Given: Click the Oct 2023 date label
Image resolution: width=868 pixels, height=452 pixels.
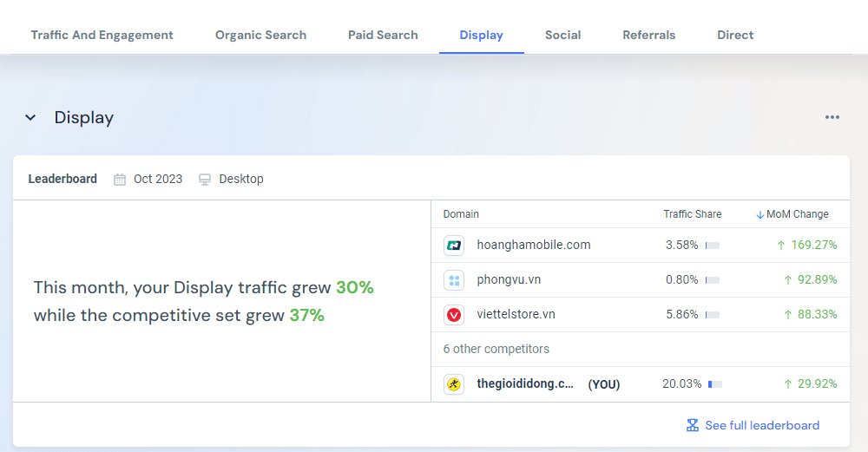Looking at the screenshot, I should click(x=158, y=180).
